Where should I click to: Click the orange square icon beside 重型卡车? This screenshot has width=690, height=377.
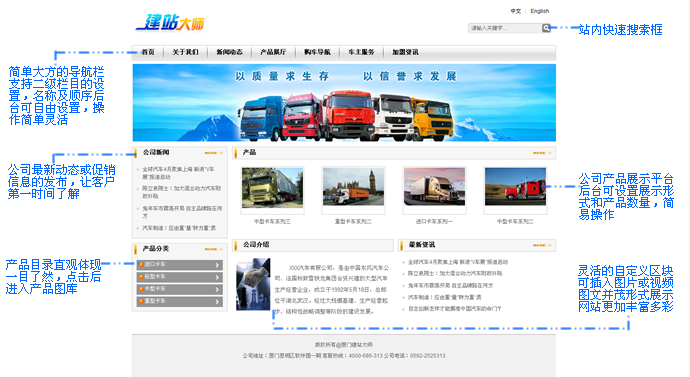click(x=141, y=301)
